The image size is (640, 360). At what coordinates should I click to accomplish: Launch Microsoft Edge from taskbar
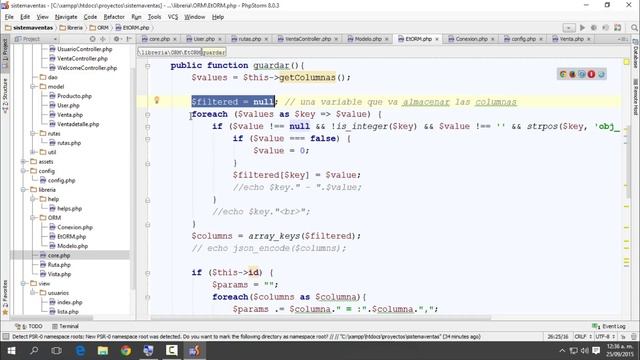[80, 351]
